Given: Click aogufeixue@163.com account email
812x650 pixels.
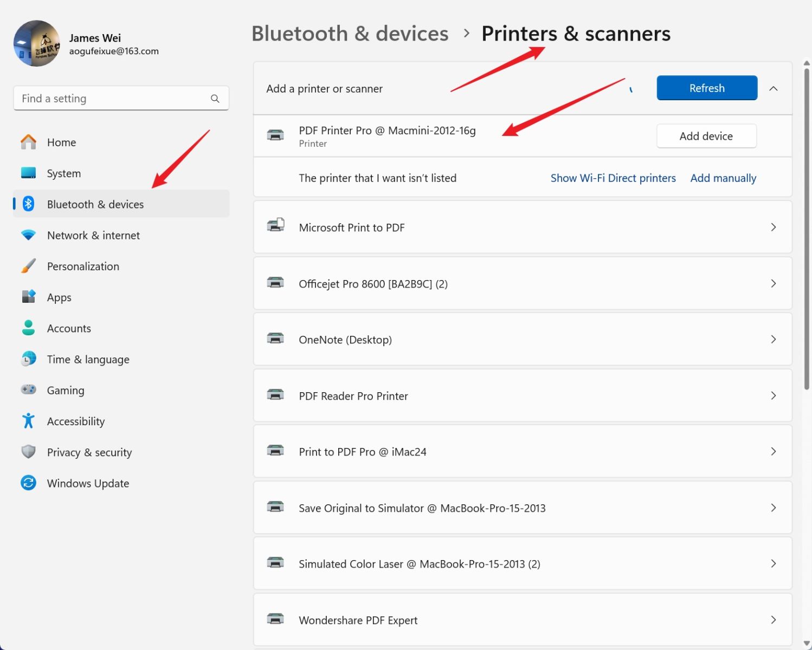Looking at the screenshot, I should coord(114,51).
